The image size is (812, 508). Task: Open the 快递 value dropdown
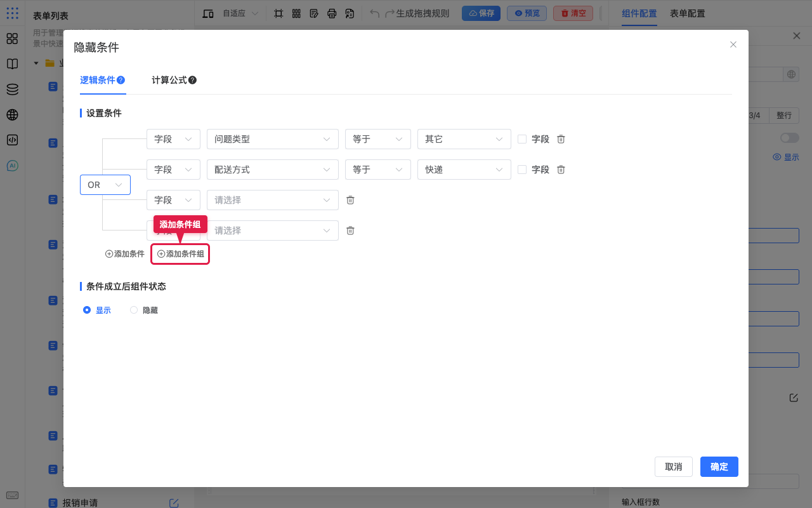coord(464,170)
